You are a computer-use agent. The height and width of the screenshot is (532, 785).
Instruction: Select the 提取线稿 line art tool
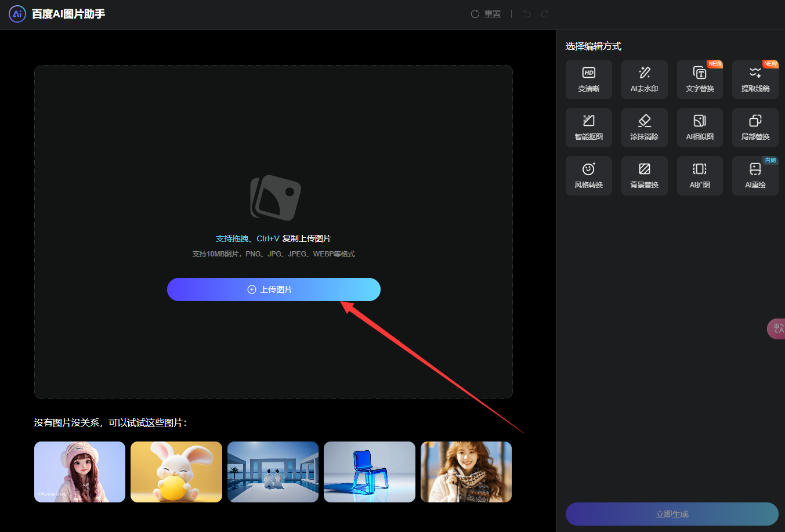coord(755,79)
